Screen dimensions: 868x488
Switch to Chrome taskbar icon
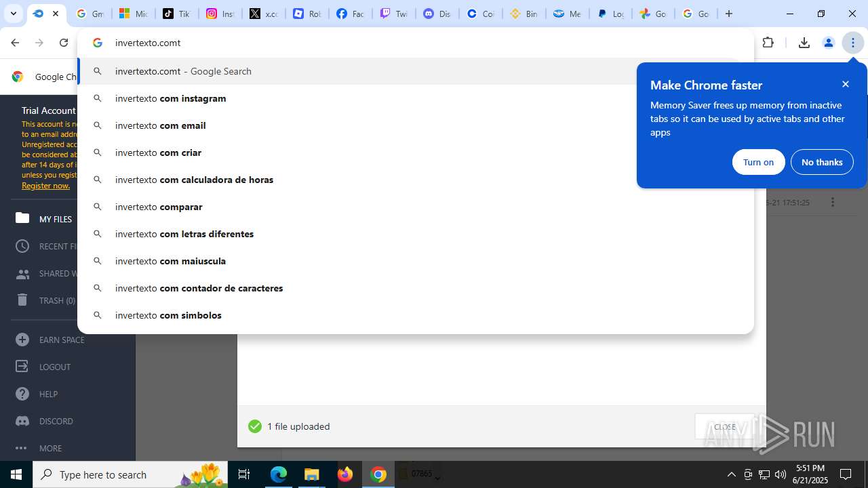point(378,474)
